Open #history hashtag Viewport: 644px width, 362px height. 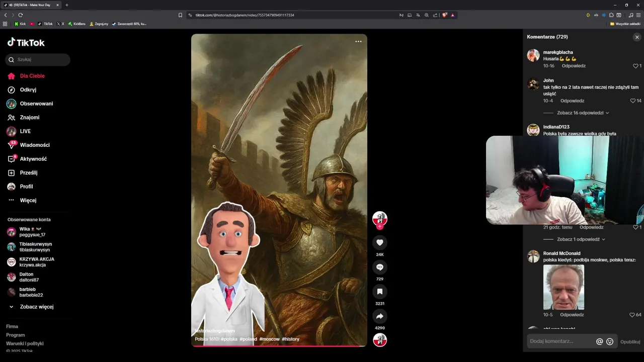pos(291,339)
